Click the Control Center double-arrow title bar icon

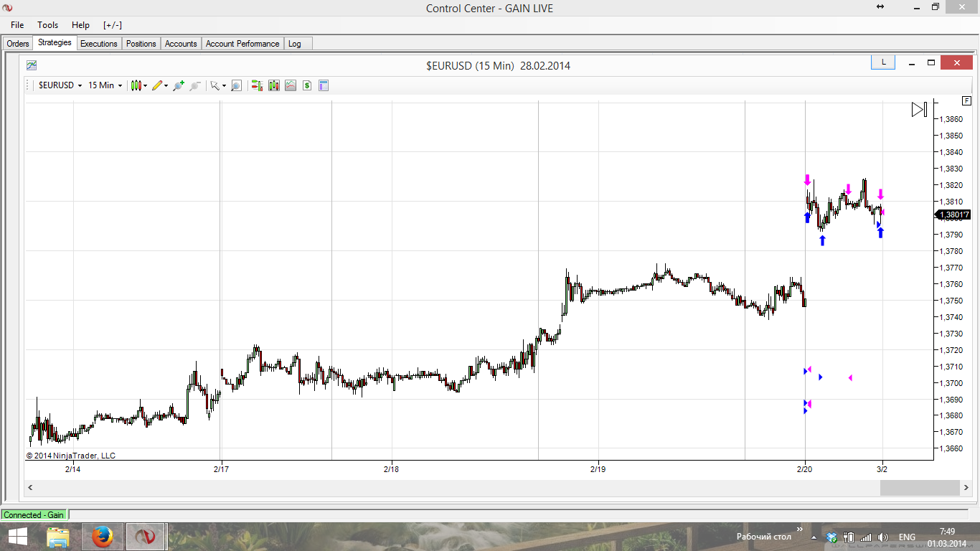coord(880,7)
